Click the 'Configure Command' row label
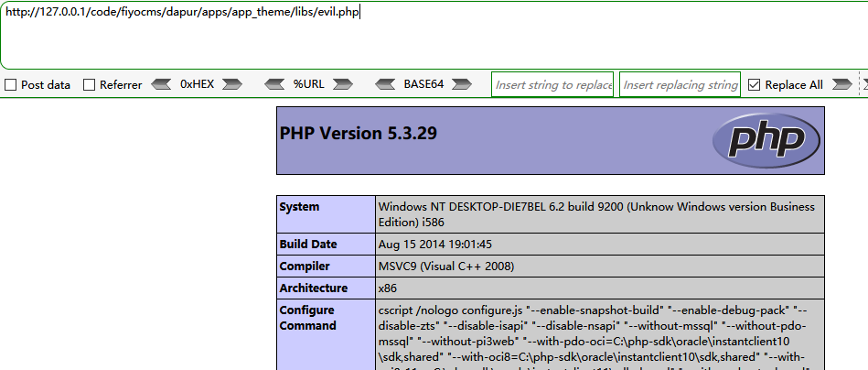 pos(307,318)
